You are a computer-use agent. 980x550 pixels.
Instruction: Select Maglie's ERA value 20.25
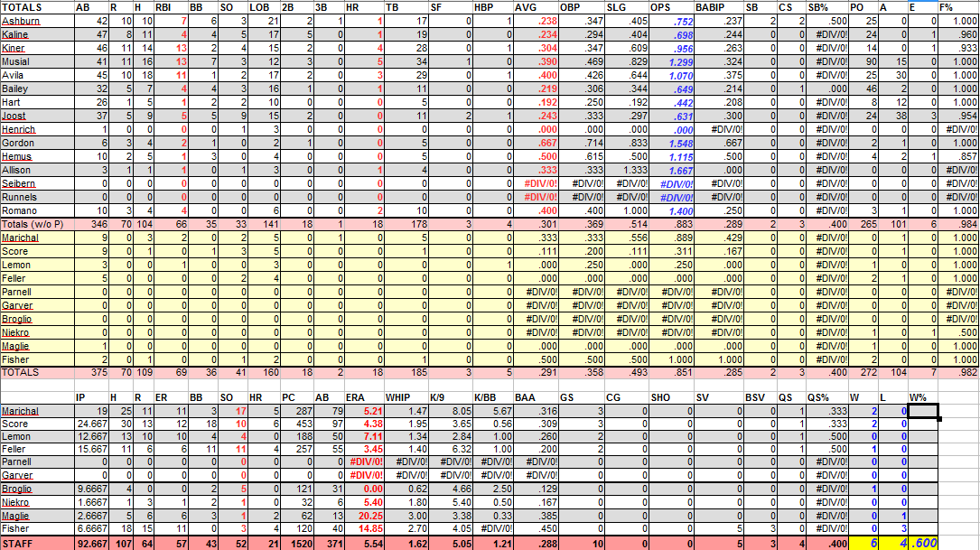(x=364, y=517)
